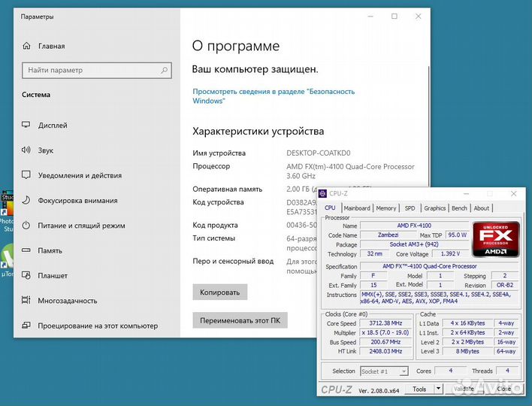The image size is (532, 406).
Task: Switch to the CPU tab in CPU-Z
Action: [x=330, y=208]
